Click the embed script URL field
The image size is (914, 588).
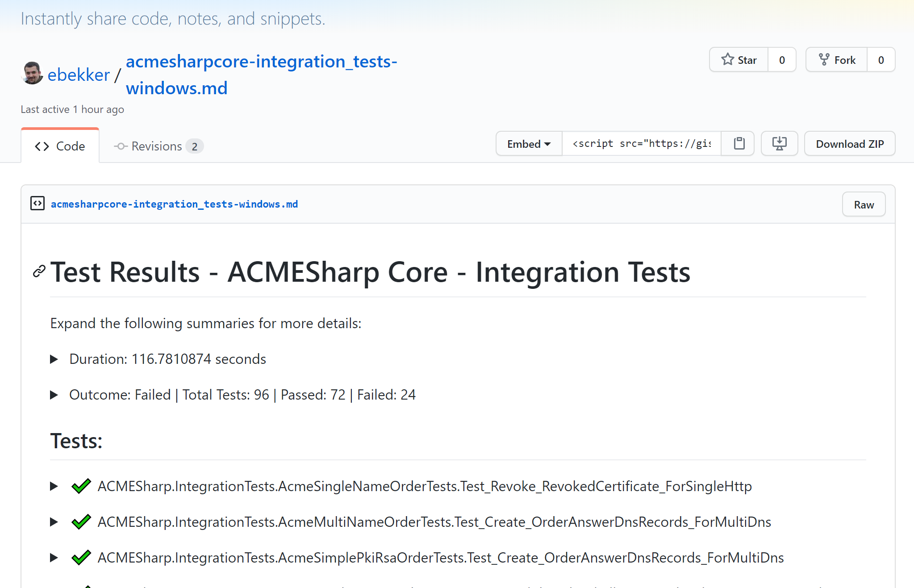(x=641, y=144)
